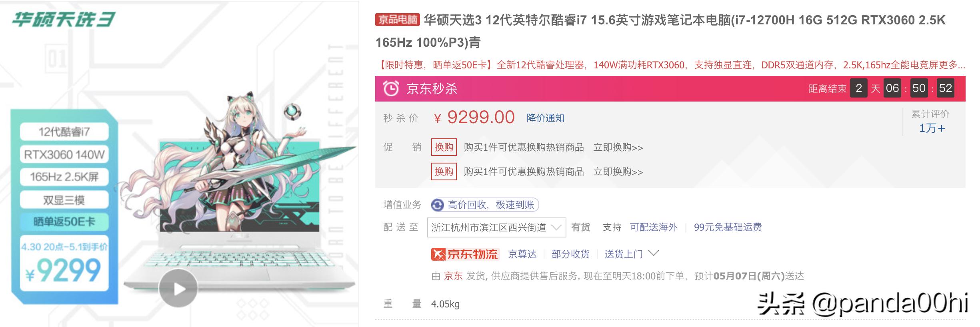Expand the 送货上门 delivery options chevron
This screenshot has width=980, height=327.
(653, 253)
